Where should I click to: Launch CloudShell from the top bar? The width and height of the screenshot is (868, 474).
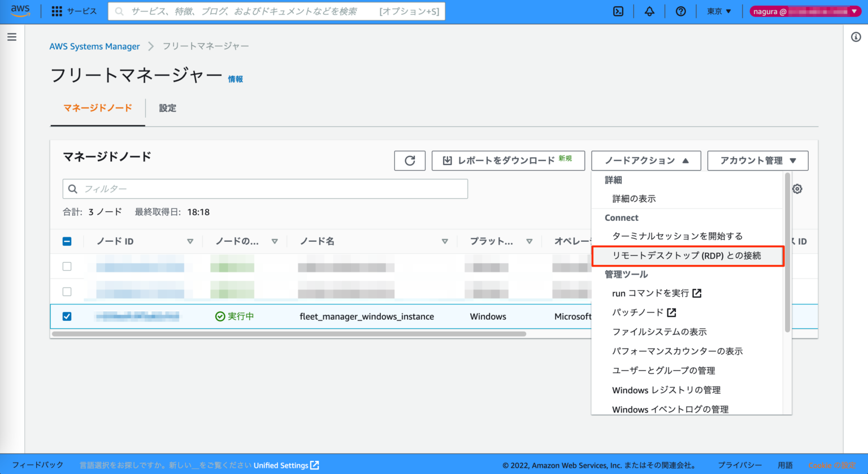coord(618,11)
